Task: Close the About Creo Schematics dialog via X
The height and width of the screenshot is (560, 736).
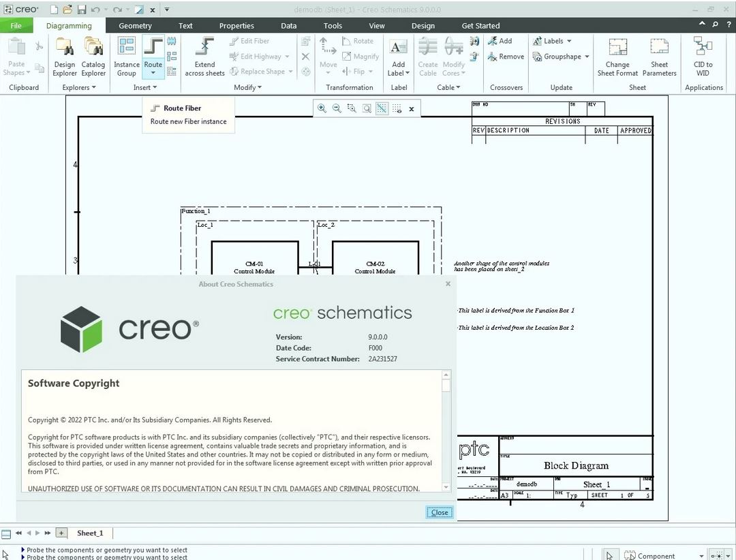Action: click(448, 283)
